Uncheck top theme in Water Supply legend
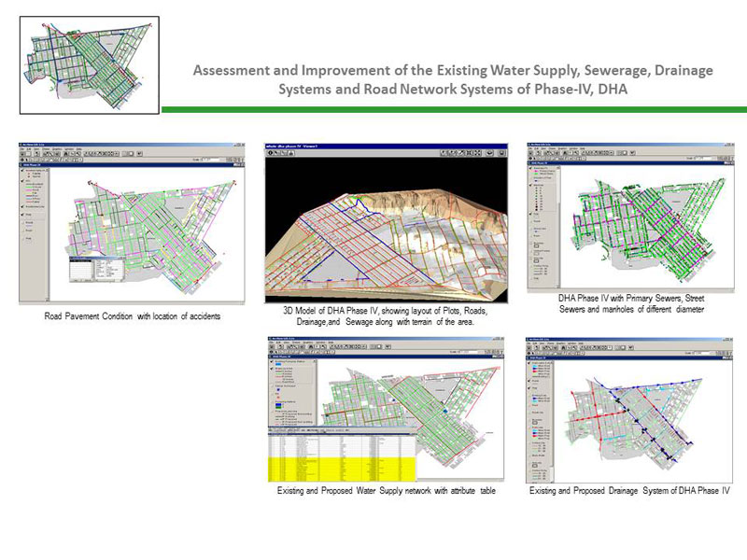The height and width of the screenshot is (560, 747). pos(271,361)
